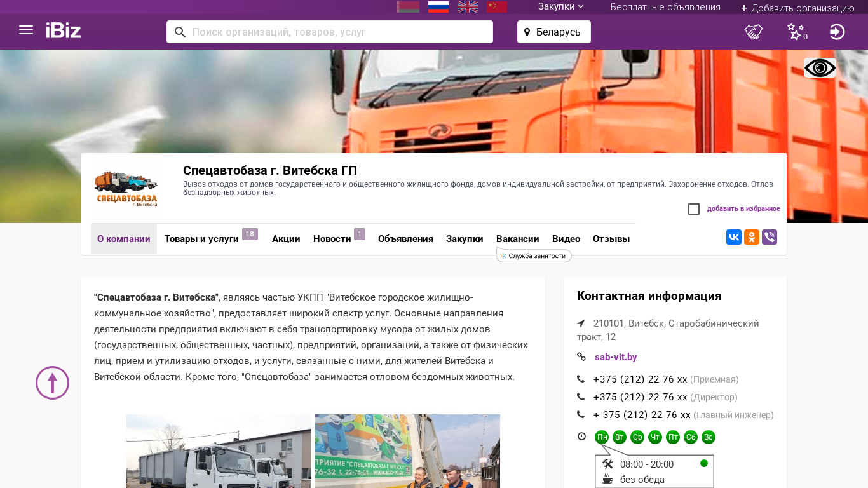Click the working-hours tools icon
868x488 pixels.
point(607,464)
